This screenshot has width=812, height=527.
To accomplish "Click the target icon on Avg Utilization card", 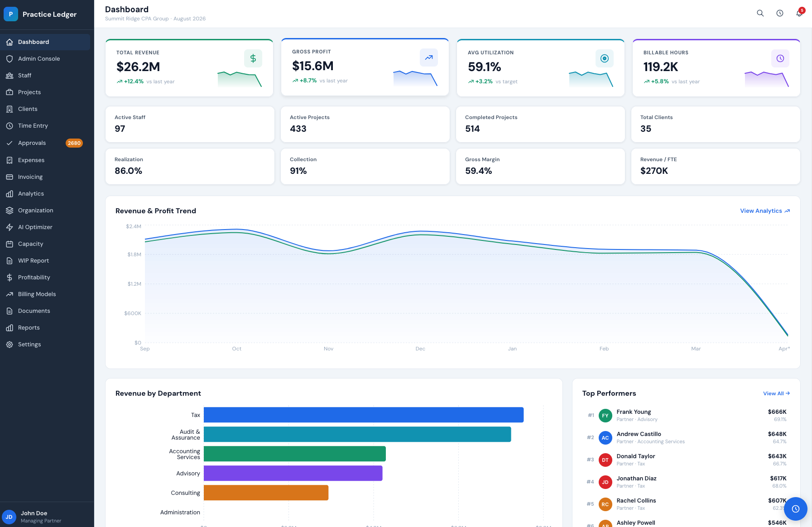I will (605, 58).
